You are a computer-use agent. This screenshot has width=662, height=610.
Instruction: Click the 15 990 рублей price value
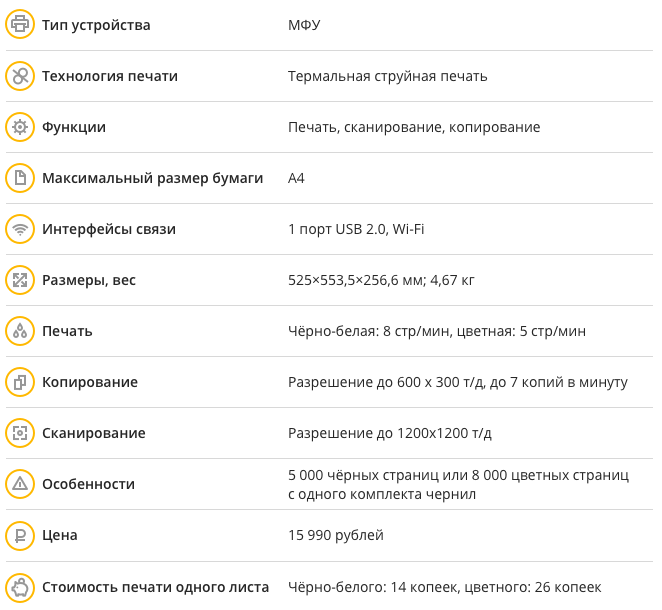pyautogui.click(x=336, y=535)
